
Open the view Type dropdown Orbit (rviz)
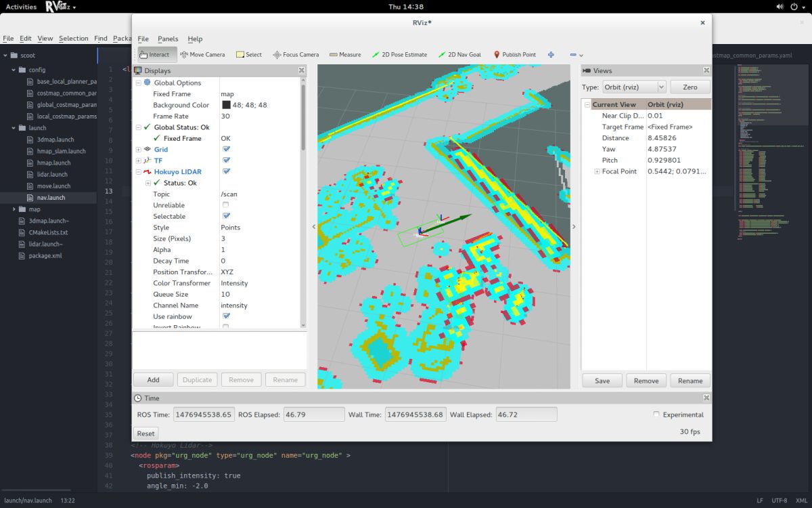tap(633, 87)
